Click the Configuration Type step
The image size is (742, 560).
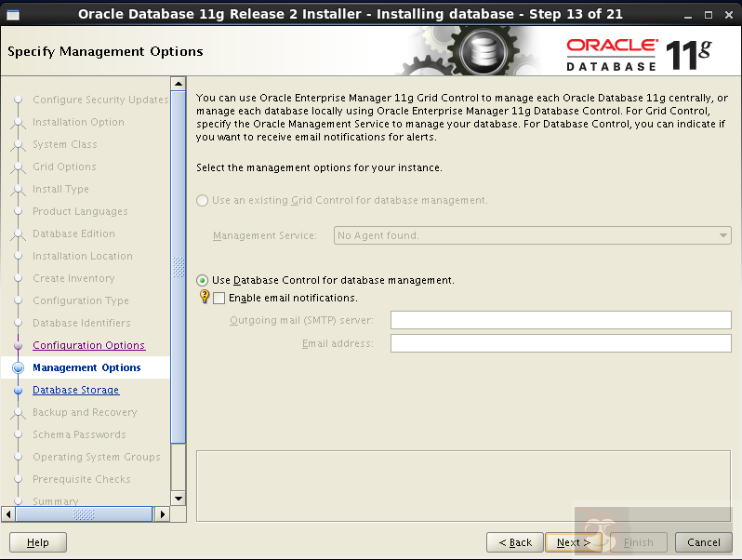coord(81,300)
